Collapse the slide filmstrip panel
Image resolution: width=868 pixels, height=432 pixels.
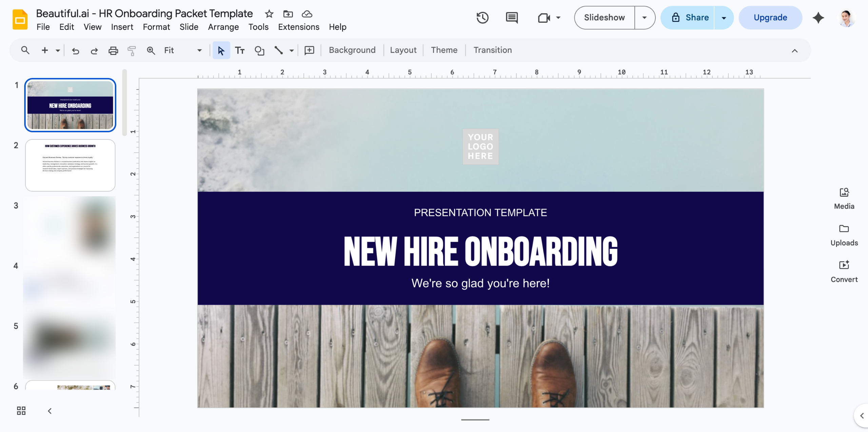pyautogui.click(x=50, y=411)
